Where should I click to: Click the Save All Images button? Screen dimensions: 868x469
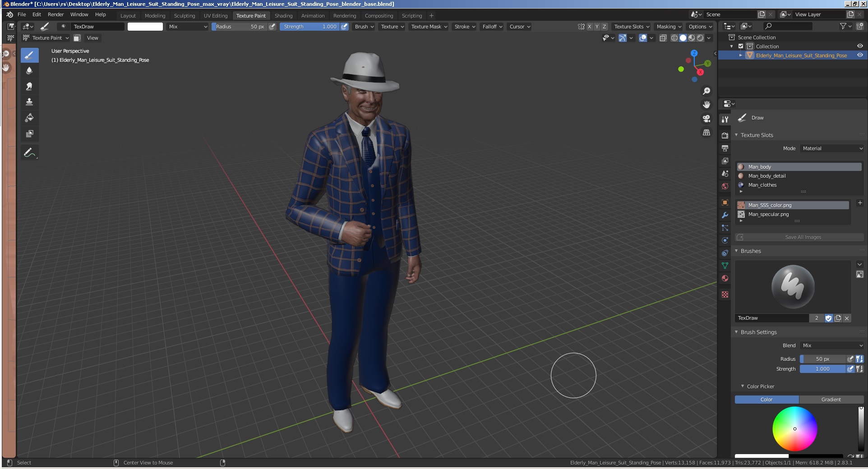click(x=799, y=237)
